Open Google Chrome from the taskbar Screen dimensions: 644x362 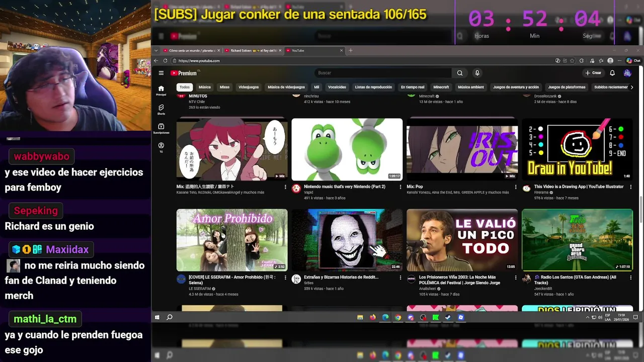398,317
